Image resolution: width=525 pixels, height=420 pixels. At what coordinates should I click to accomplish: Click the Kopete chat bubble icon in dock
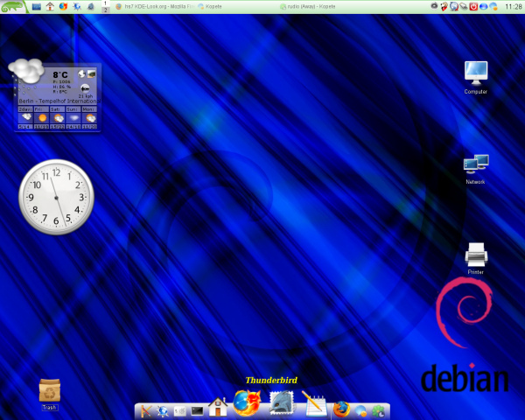pos(360,411)
